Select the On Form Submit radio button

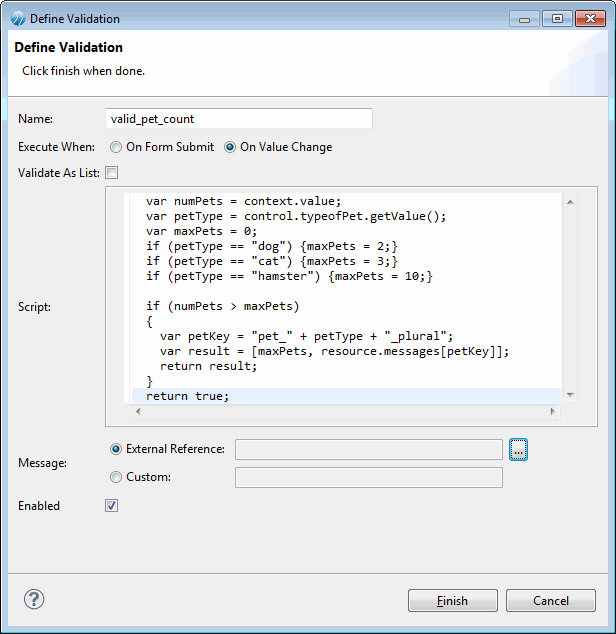click(x=117, y=147)
